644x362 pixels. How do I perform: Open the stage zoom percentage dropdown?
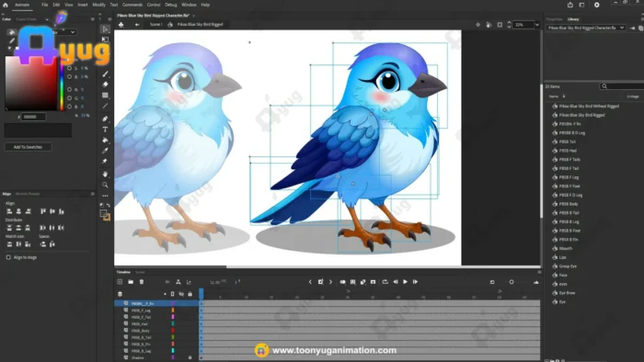[x=536, y=25]
